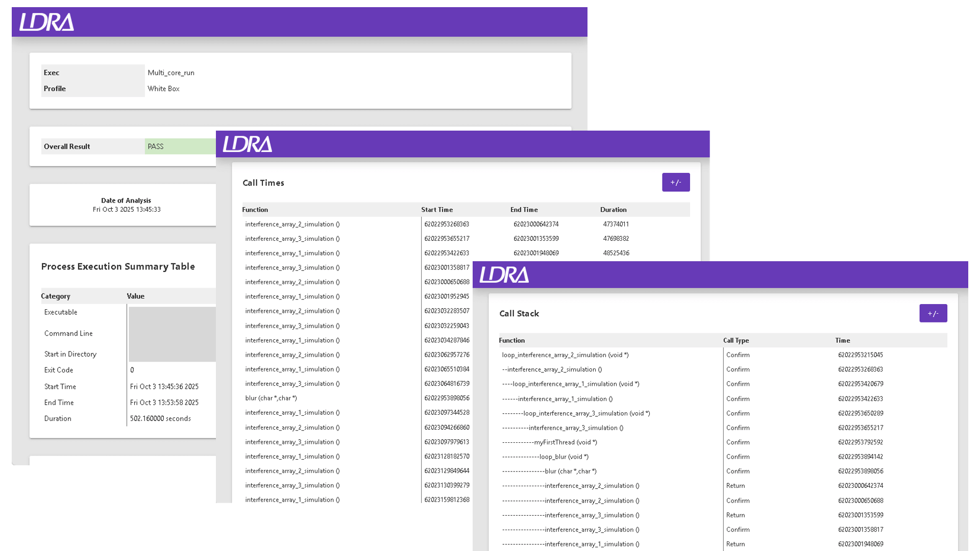Click the duration value 47698382
980x551 pixels.
616,238
